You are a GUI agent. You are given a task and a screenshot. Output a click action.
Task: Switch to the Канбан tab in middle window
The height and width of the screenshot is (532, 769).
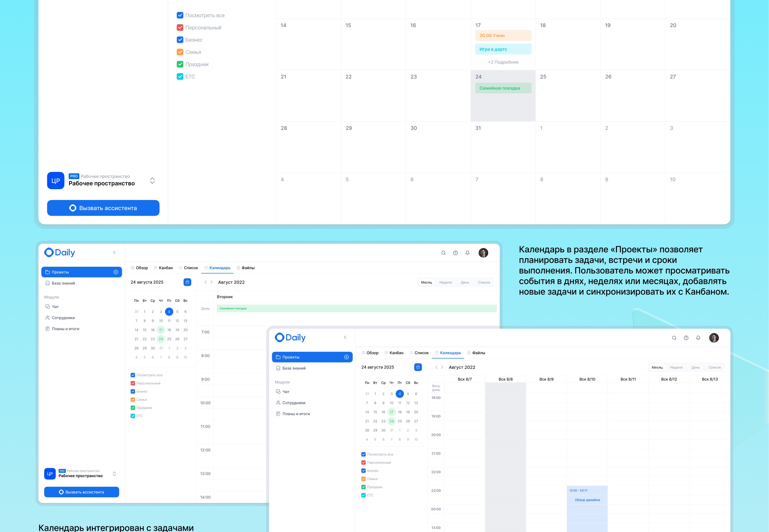click(165, 268)
